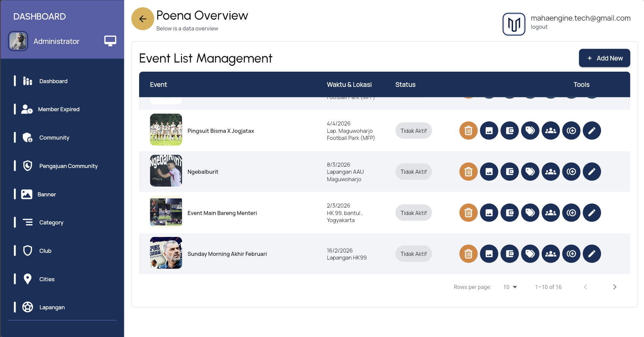The height and width of the screenshot is (337, 644).
Task: Open image tool for Event Main Bareng Menteri
Action: coord(489,213)
